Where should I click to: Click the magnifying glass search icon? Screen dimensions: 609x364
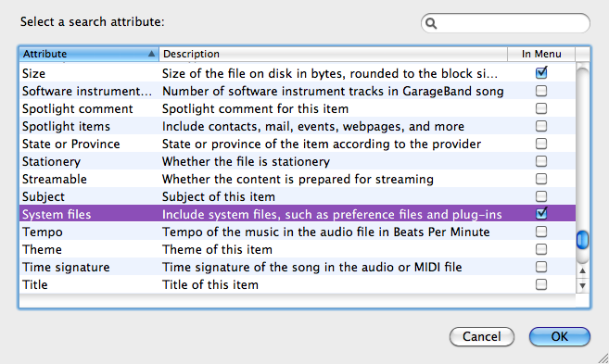pos(431,24)
